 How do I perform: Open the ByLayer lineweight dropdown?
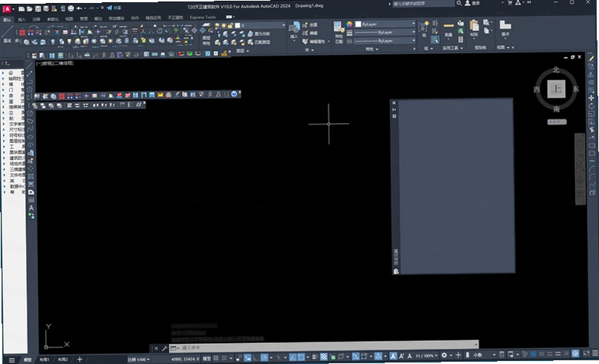tap(384, 33)
